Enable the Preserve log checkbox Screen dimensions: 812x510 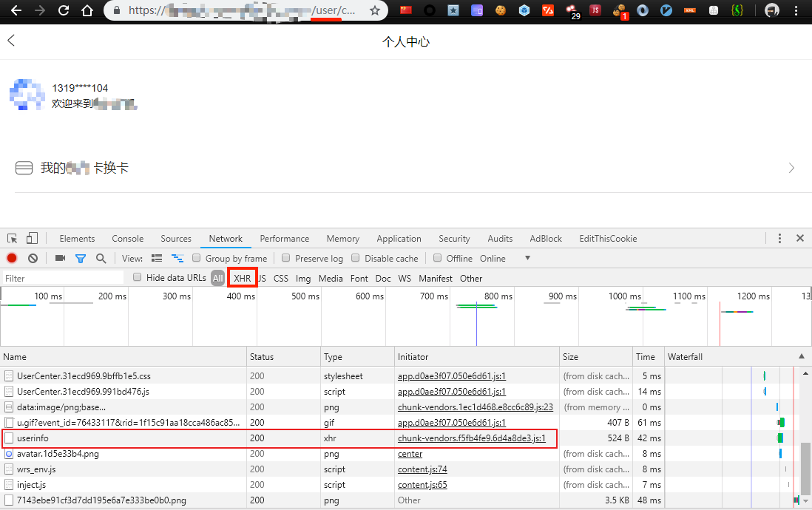coord(286,258)
